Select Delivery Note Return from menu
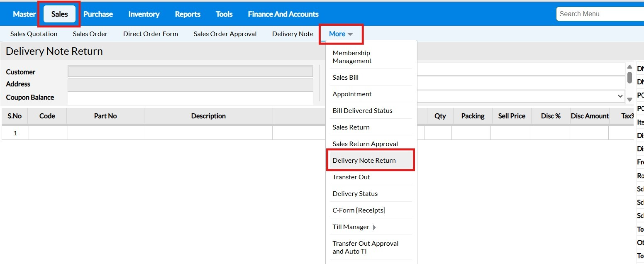Image resolution: width=644 pixels, height=264 pixels. (x=364, y=161)
